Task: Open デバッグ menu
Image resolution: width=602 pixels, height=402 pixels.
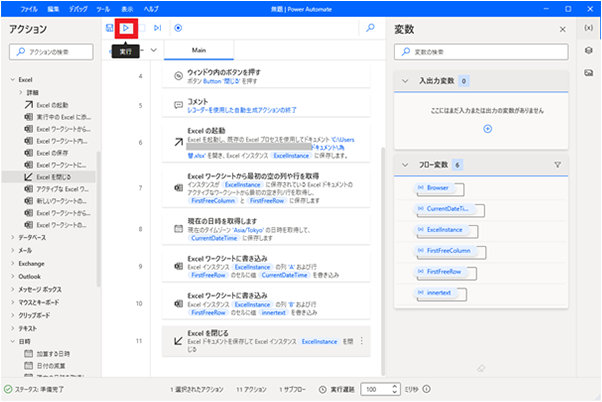Action: (x=78, y=9)
